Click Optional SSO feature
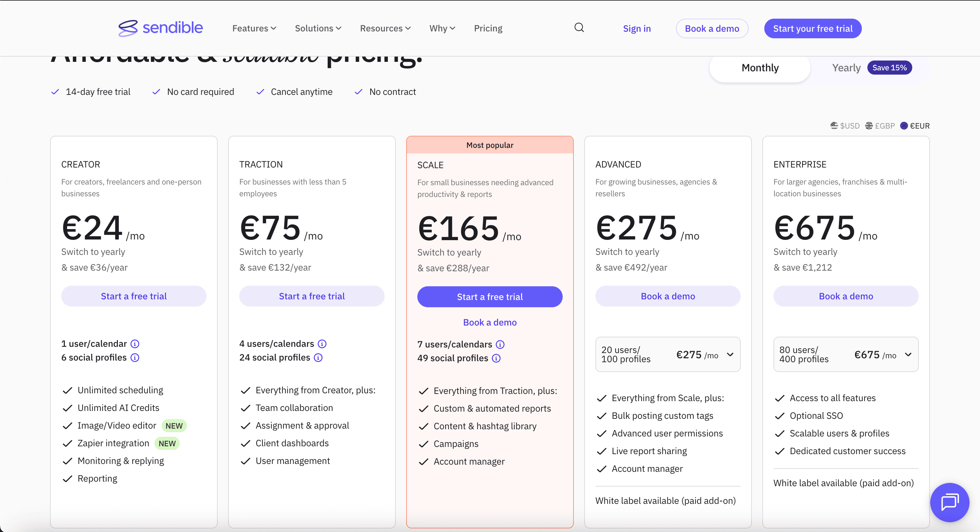Screen dimensions: 980x532 click(816, 416)
